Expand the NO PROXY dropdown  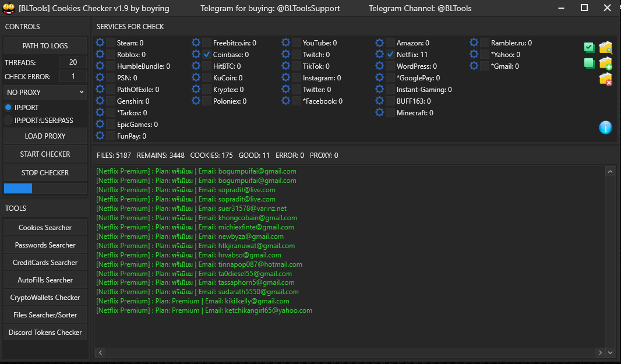(x=45, y=92)
